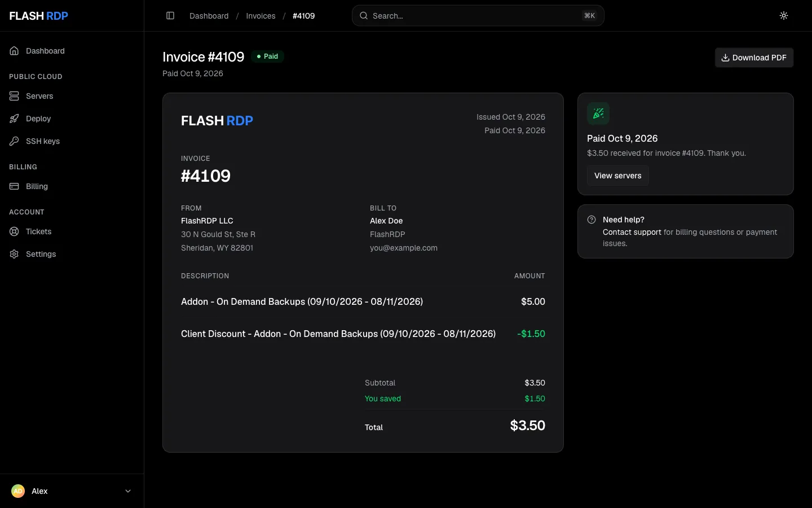Open the Deploy page
The width and height of the screenshot is (812, 508).
coord(72,119)
